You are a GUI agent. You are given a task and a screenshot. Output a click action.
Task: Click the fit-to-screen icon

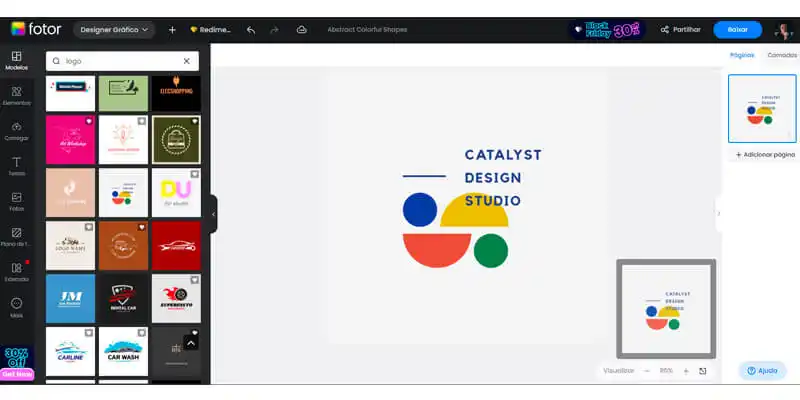coord(703,371)
